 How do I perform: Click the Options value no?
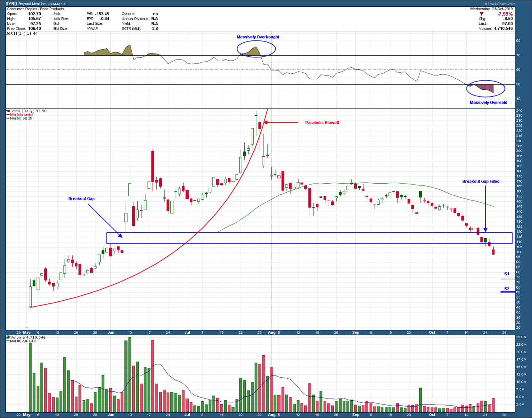click(155, 14)
